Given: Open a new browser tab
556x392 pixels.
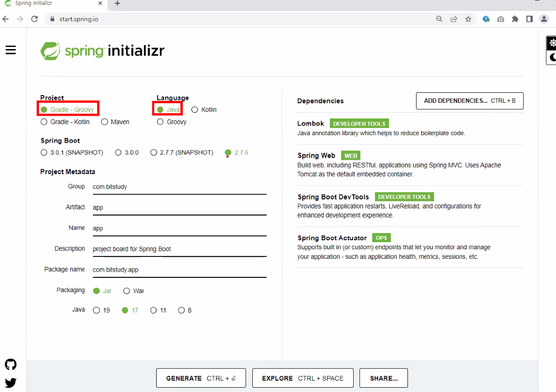Looking at the screenshot, I should (x=118, y=3).
